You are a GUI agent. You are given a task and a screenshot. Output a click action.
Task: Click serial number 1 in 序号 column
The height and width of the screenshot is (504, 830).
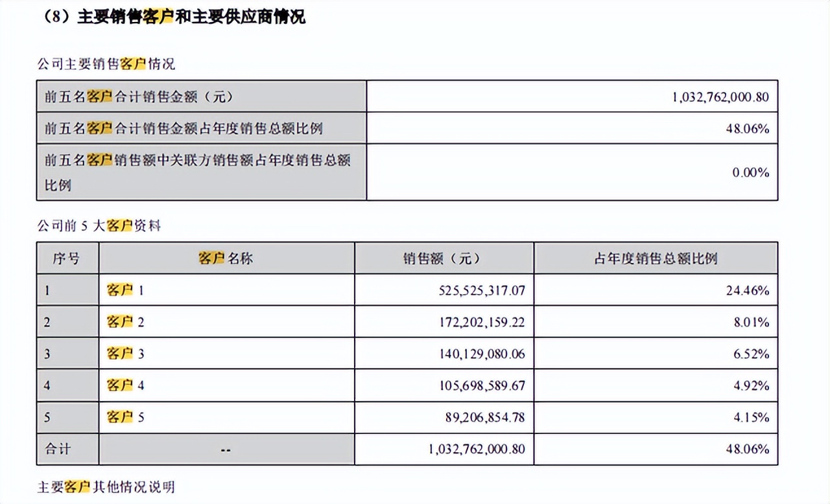pos(47,291)
